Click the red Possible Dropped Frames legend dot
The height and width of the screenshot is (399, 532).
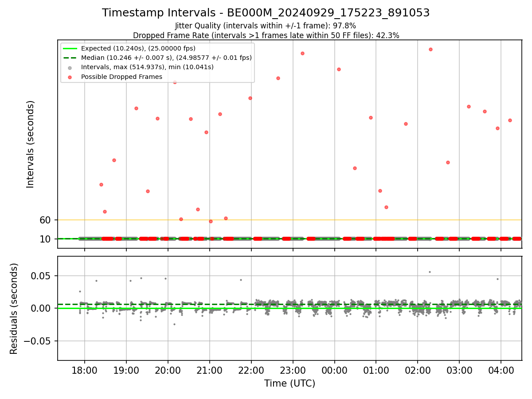click(x=70, y=77)
